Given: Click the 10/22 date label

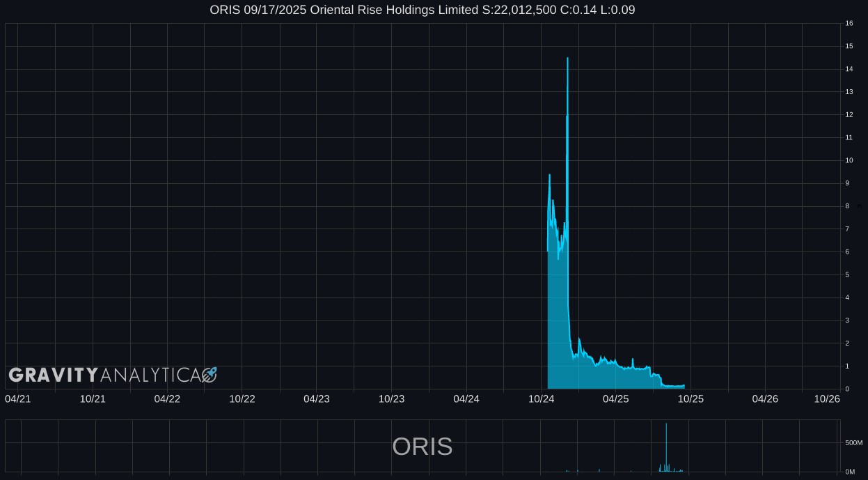Looking at the screenshot, I should (x=242, y=398).
